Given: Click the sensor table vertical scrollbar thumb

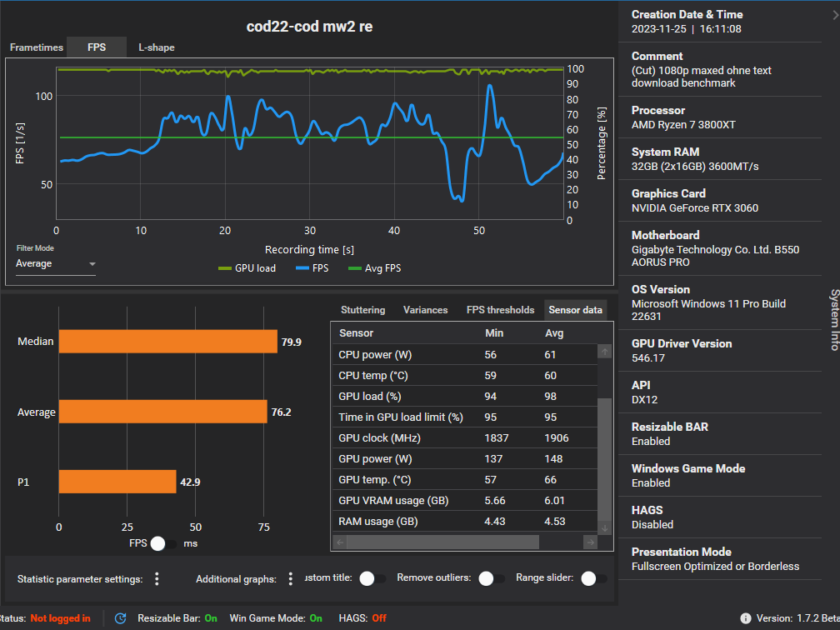Looking at the screenshot, I should (x=604, y=459).
